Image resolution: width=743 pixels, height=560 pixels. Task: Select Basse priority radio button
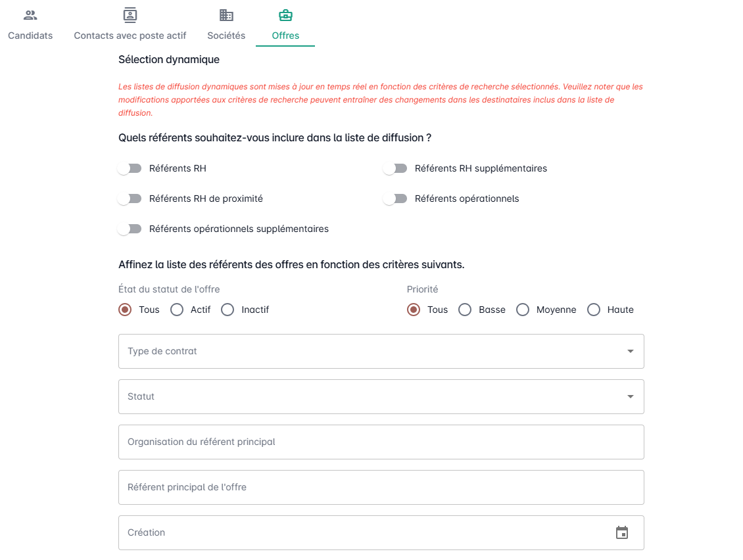tap(465, 310)
